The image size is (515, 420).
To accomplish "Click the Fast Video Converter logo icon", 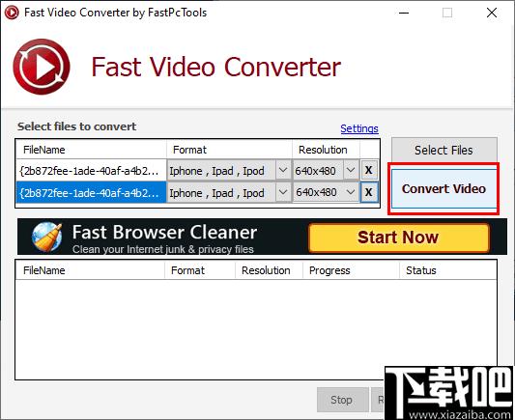I will pyautogui.click(x=42, y=67).
